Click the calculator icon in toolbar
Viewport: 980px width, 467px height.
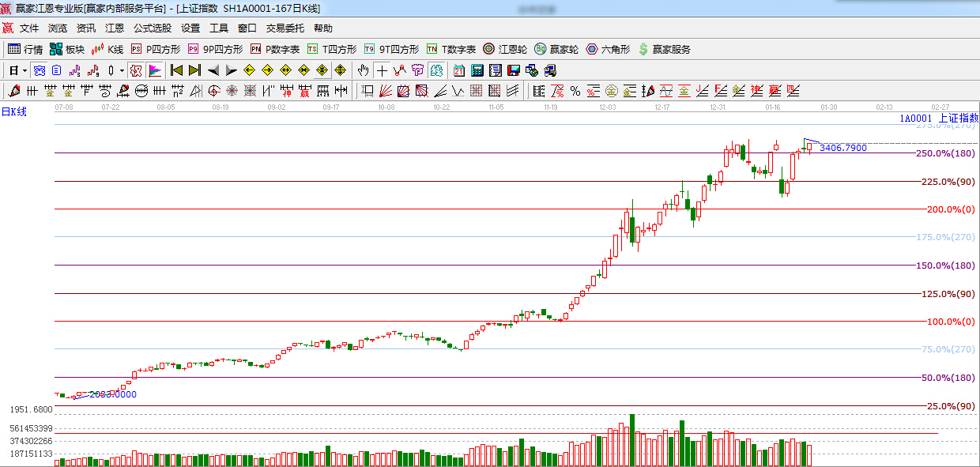point(477,70)
